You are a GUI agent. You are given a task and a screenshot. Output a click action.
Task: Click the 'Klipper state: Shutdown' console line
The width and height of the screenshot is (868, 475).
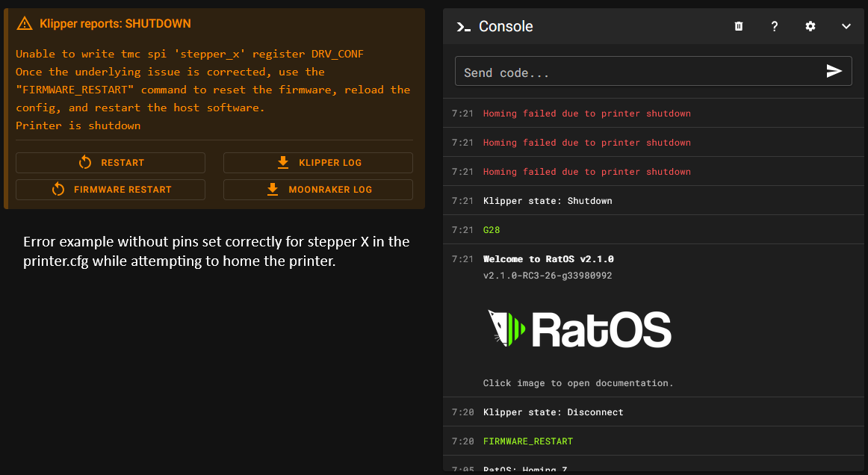(548, 201)
